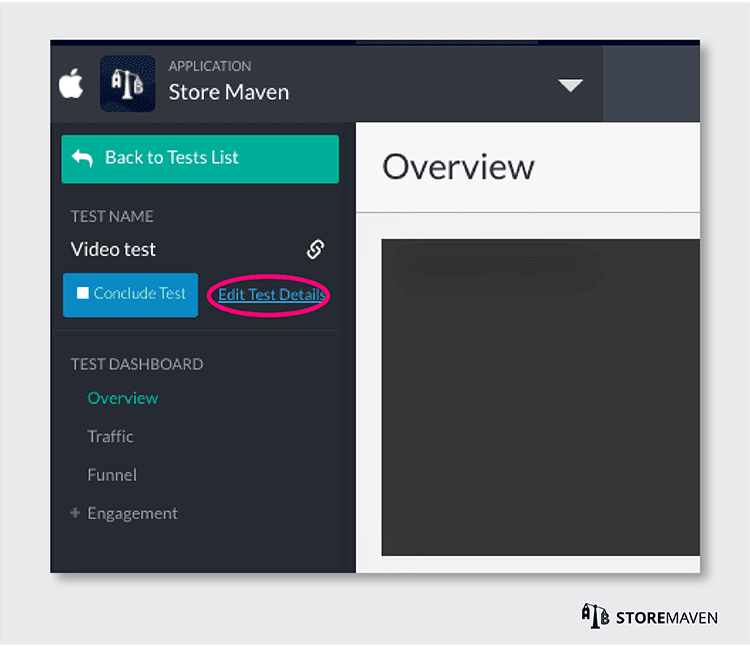
Task: Click the Overview page heading
Action: [458, 167]
